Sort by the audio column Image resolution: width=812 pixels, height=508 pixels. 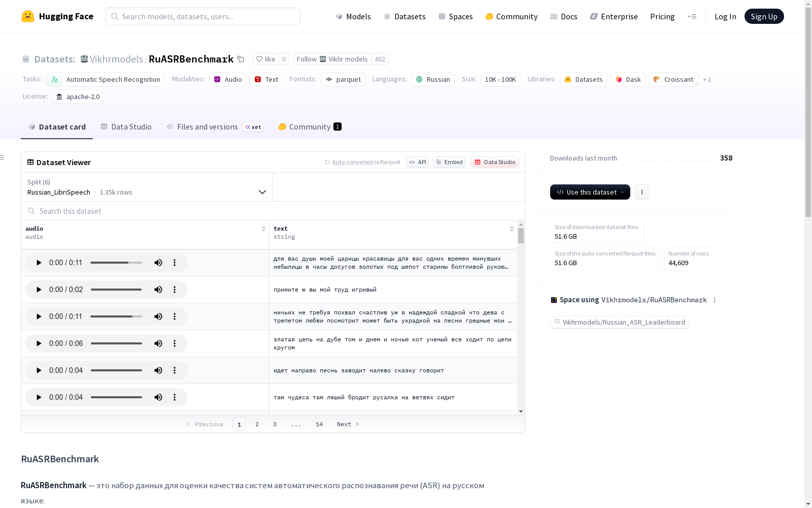(263, 229)
